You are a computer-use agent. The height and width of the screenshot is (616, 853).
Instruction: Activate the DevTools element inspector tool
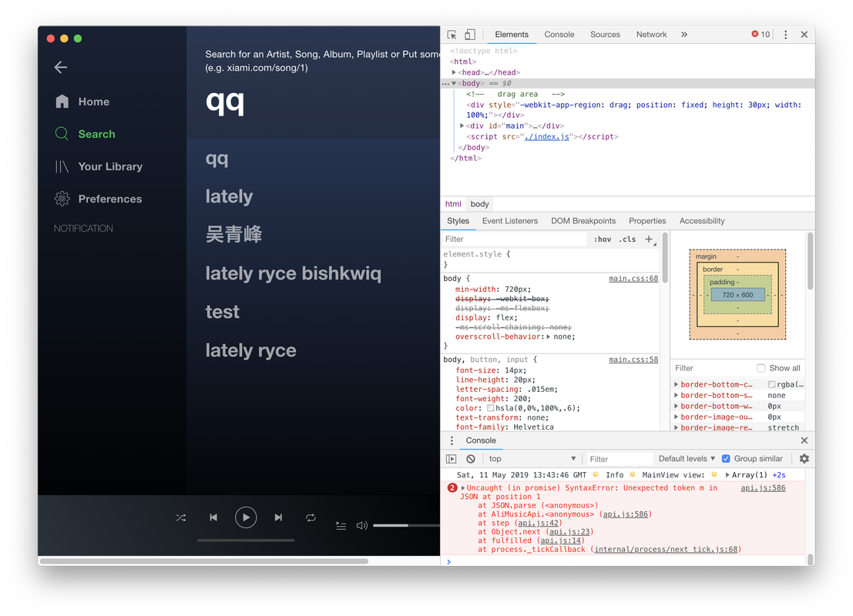452,34
